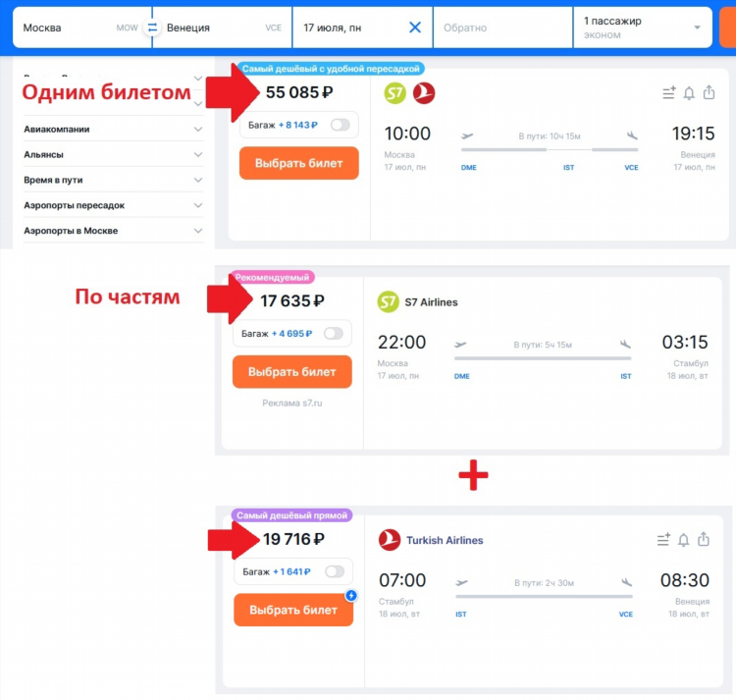Click bell alert icon on 55 085 ticket
736x700 pixels.
click(x=689, y=93)
